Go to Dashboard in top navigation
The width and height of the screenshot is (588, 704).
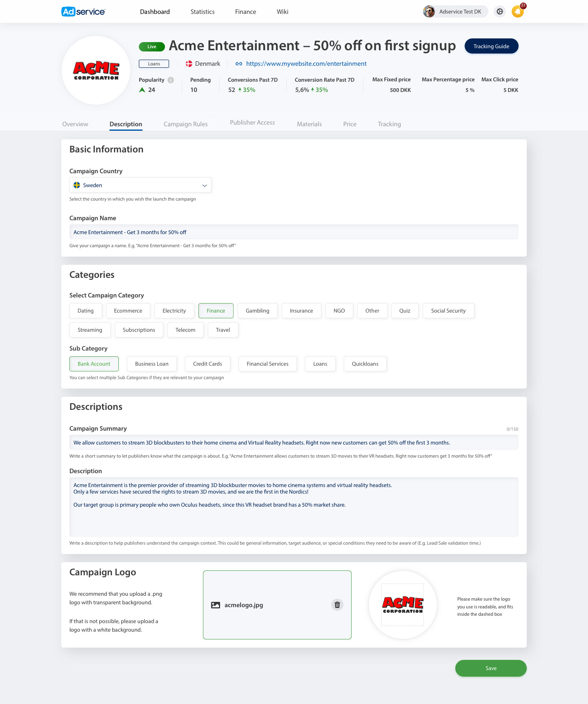(155, 12)
